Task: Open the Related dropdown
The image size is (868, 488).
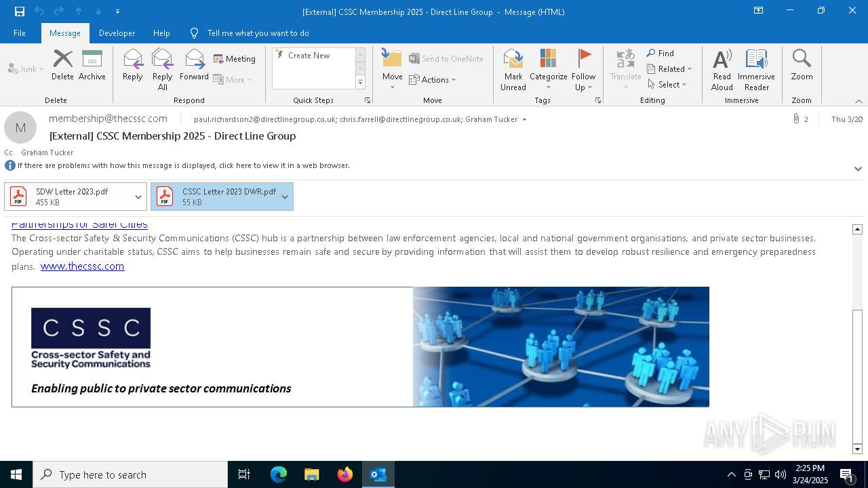Action: coord(669,69)
